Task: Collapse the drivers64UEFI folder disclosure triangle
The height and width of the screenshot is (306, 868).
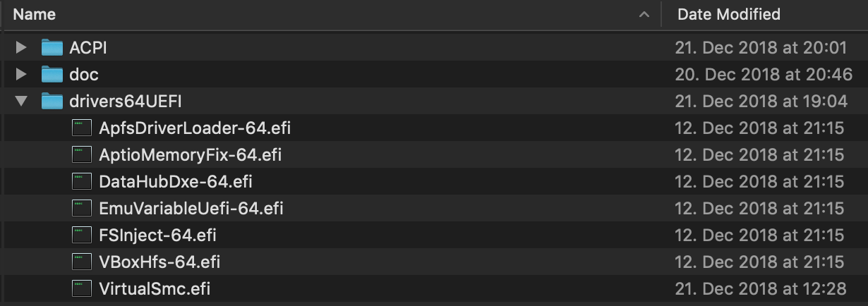Action: (x=21, y=102)
